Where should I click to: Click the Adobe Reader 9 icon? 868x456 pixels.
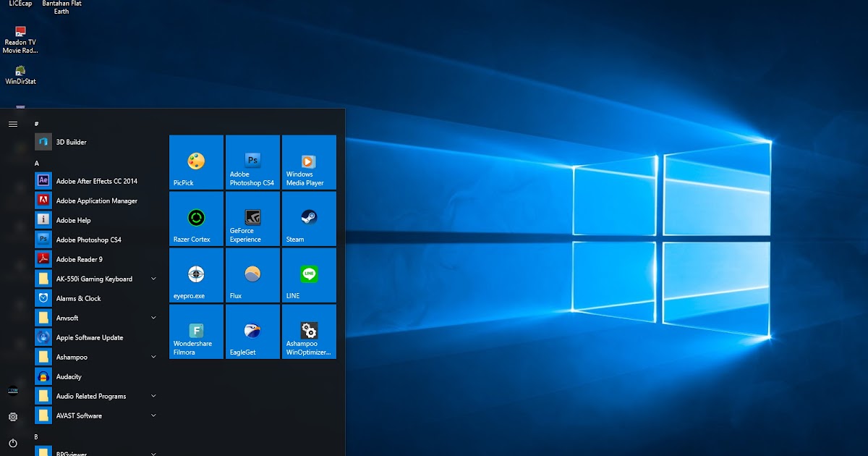43,259
